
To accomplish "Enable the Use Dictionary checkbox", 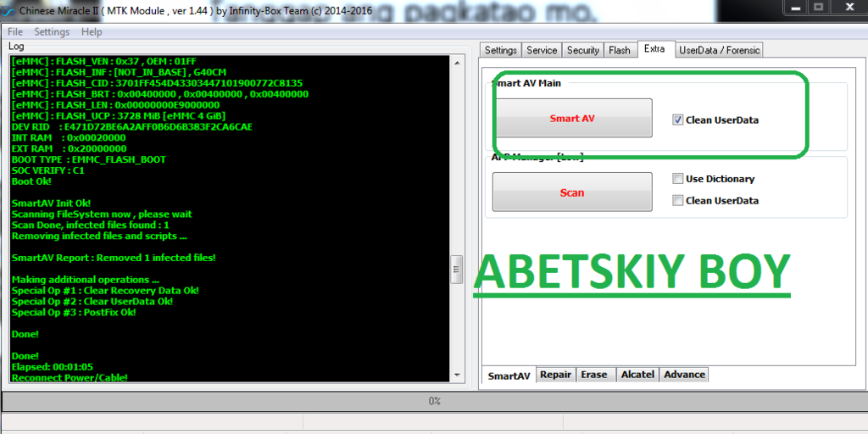I will tap(677, 179).
